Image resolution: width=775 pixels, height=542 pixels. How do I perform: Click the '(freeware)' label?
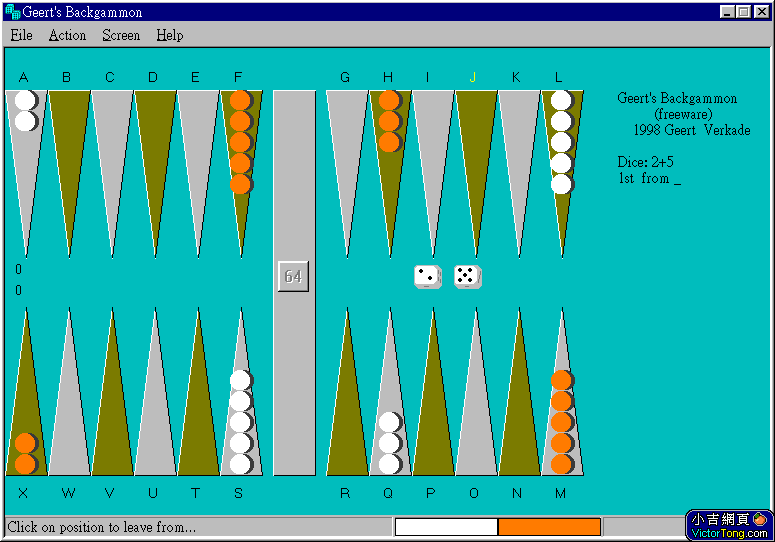pyautogui.click(x=684, y=114)
